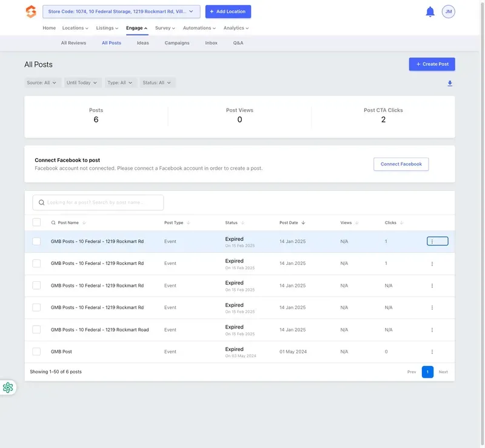
Task: Download posts using the export icon
Action: pos(450,83)
